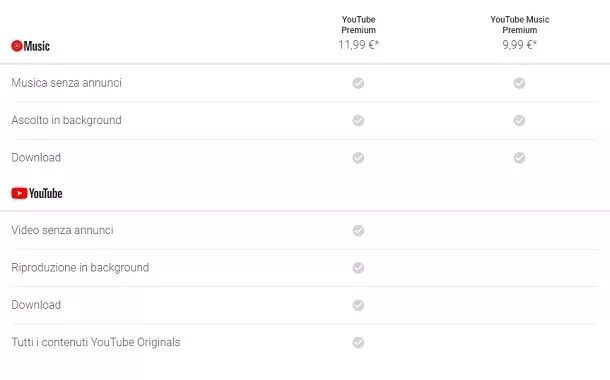Click Musica senza annunci checkmark under YouTube Premium
The image size is (610, 380).
click(x=358, y=83)
